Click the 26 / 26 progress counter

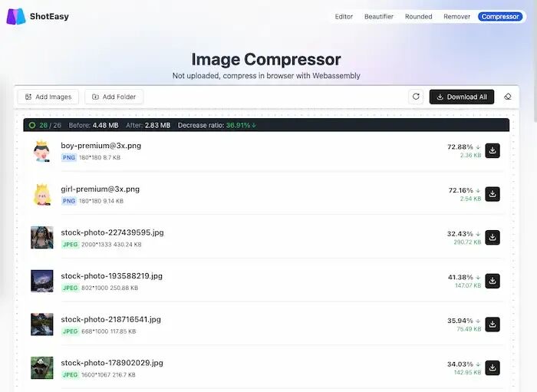coord(50,125)
